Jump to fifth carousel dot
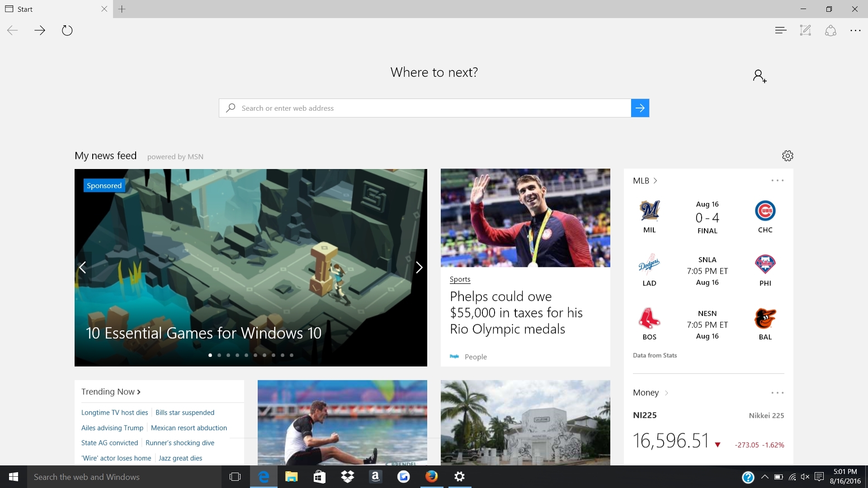The width and height of the screenshot is (868, 488). pyautogui.click(x=246, y=355)
